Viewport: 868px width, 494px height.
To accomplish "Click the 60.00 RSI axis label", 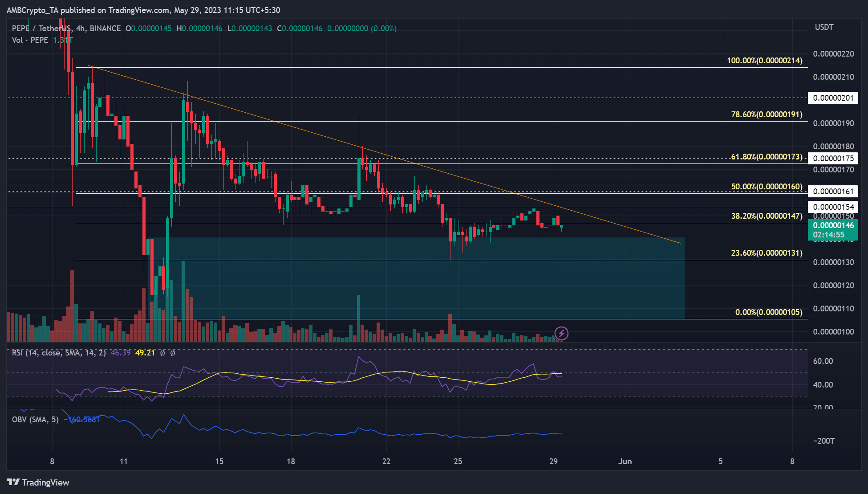I will pos(823,361).
